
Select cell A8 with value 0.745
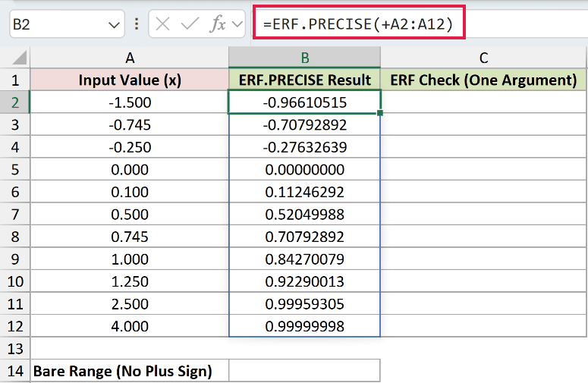click(130, 237)
